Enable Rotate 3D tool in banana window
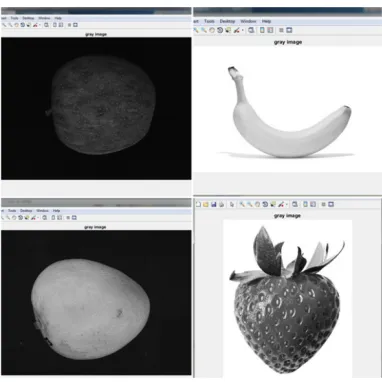This screenshot has width=382, height=382. 220,30
